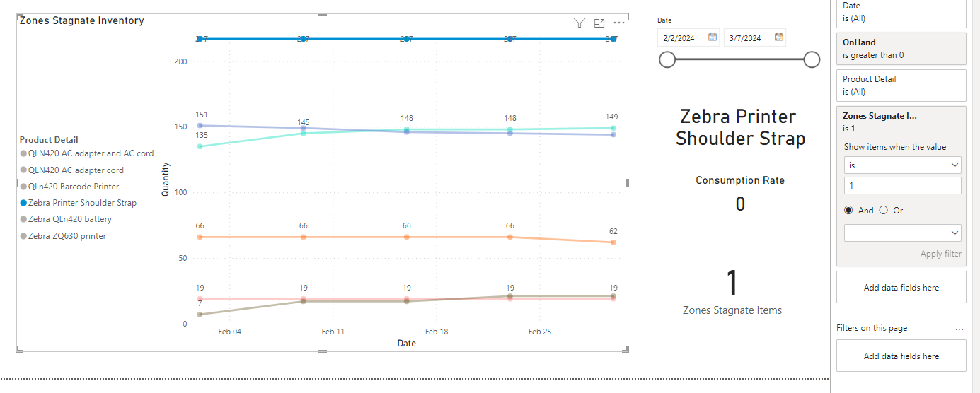Click the page-level Add data fields here well
Image resolution: width=980 pixels, height=393 pixels.
click(901, 356)
